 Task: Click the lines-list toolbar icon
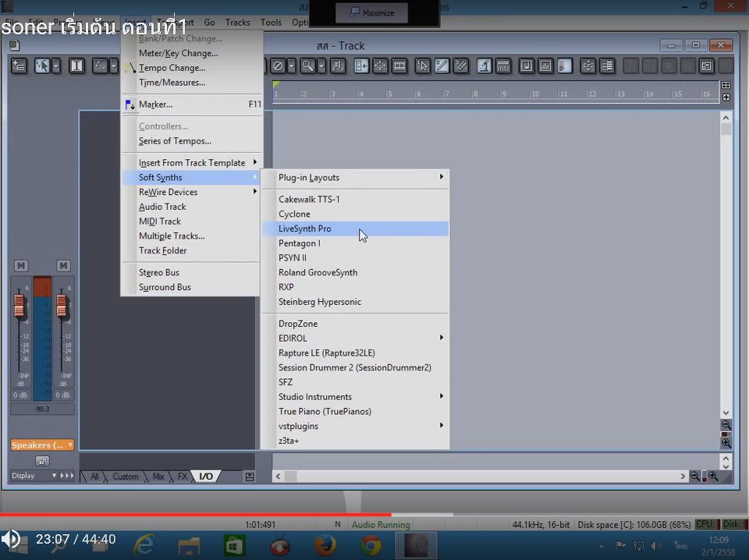tap(607, 66)
